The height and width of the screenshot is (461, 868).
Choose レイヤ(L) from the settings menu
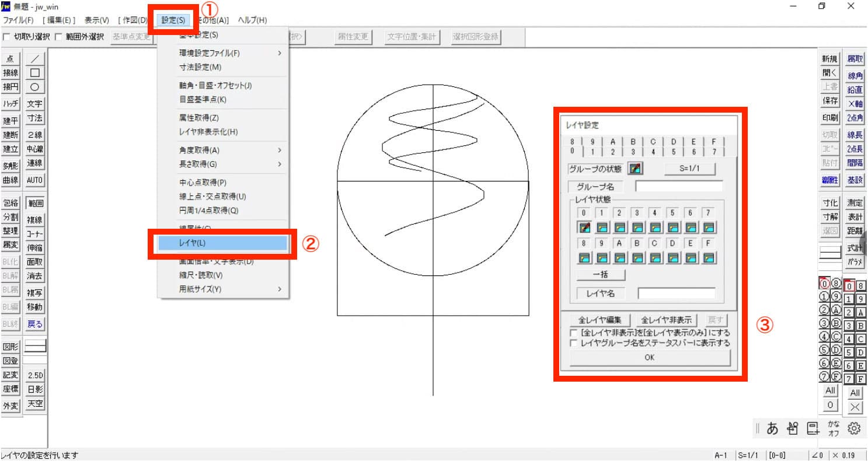223,243
